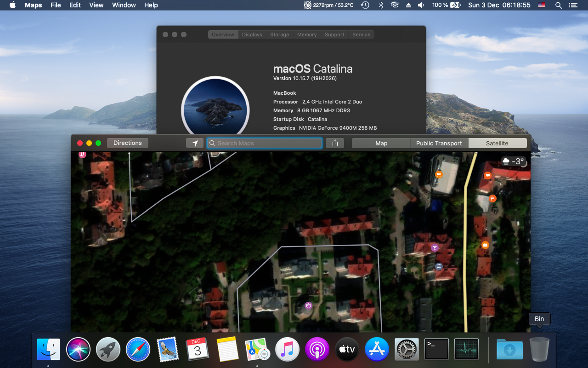Open the View menu
Viewport: 588px width, 368px height.
96,5
